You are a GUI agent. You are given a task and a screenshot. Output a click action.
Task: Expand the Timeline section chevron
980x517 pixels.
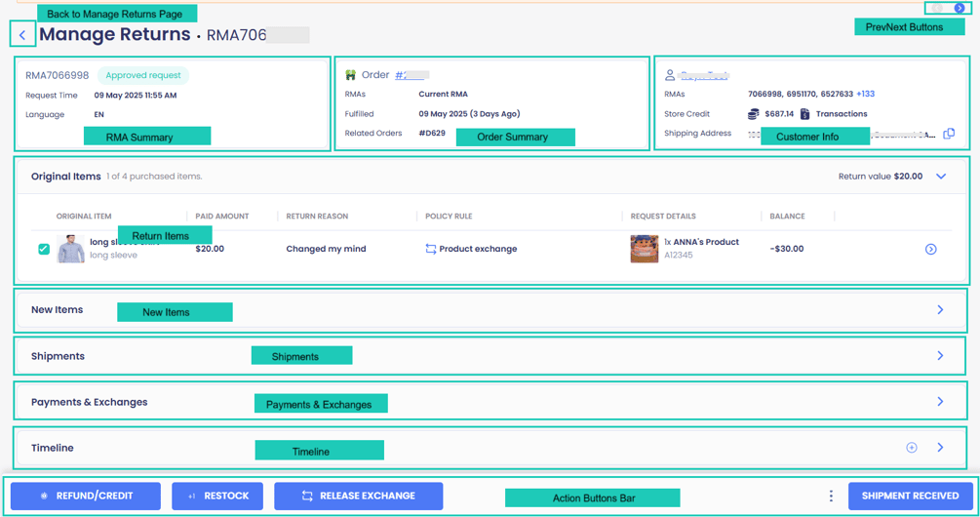(940, 448)
